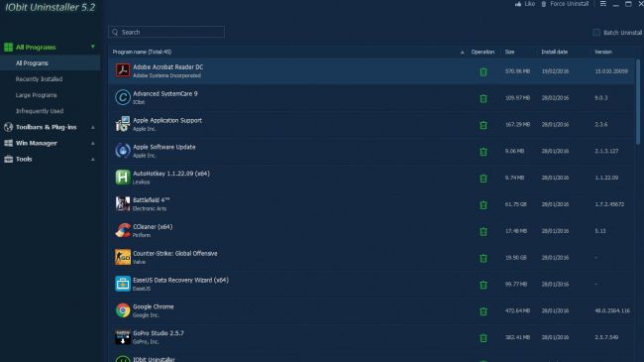644x362 pixels.
Task: Click the GoPro Studio 2.5.7 icon
Action: pyautogui.click(x=123, y=337)
